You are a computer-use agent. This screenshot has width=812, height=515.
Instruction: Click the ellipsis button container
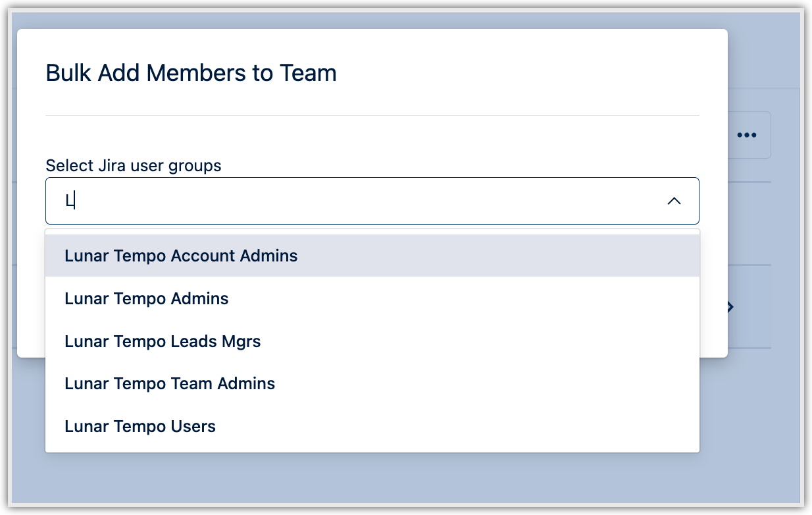(747, 134)
